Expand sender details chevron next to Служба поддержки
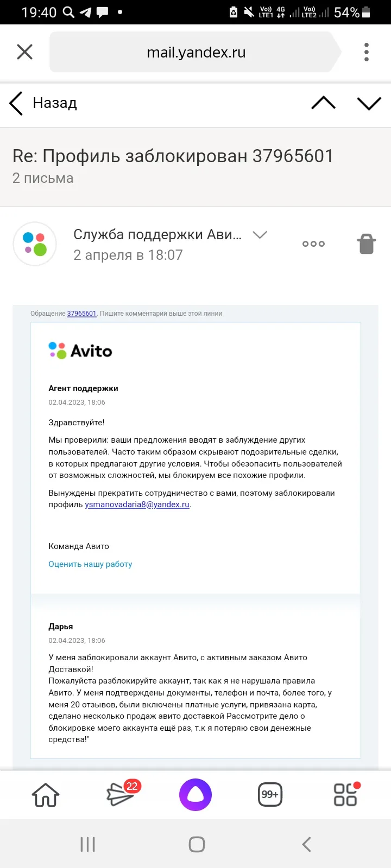Image resolution: width=391 pixels, height=868 pixels. pyautogui.click(x=260, y=235)
